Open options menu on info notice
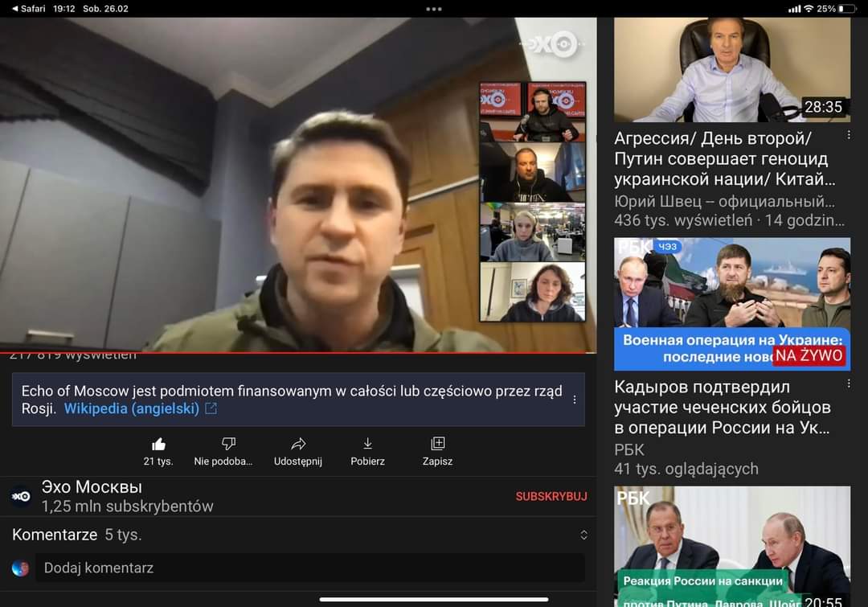Screen dimensions: 868x607 pos(575,400)
